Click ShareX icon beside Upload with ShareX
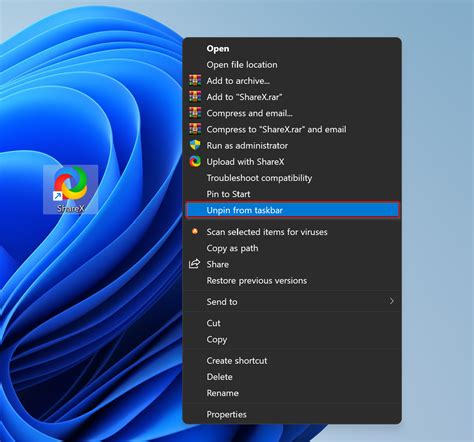This screenshot has height=442, width=474. tap(195, 161)
